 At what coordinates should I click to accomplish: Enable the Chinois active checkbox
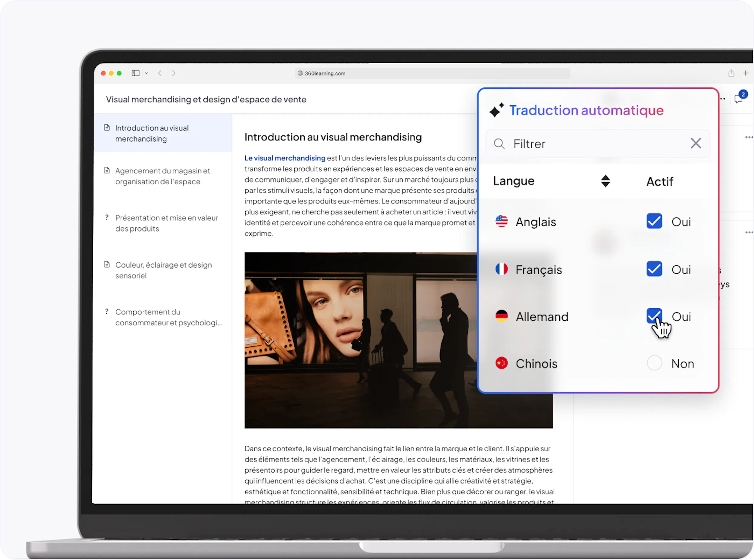coord(654,363)
